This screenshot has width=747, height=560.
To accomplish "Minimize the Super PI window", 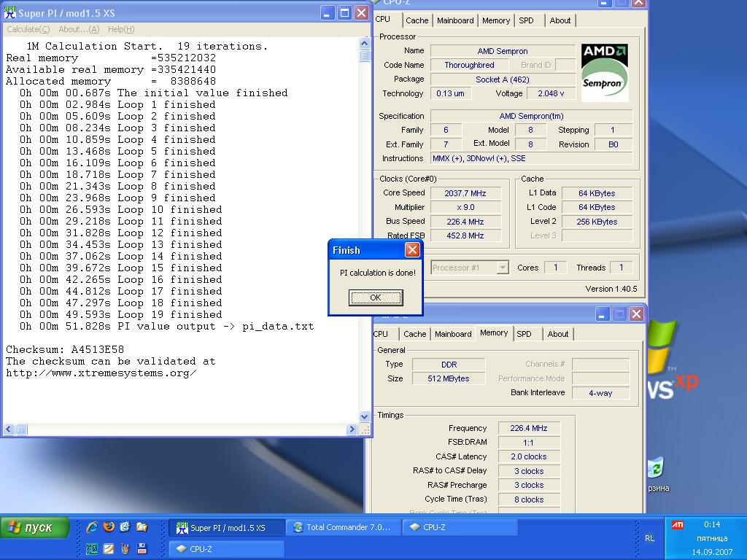I will point(327,13).
